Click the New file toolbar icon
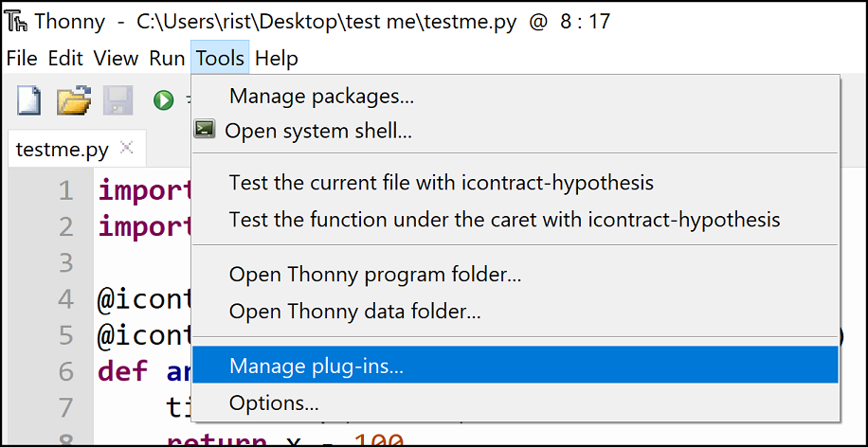 (28, 100)
